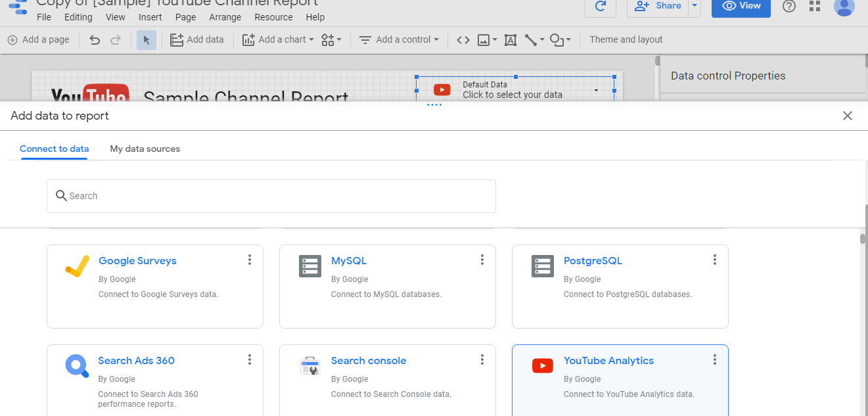Click the Google Surveys checkmark icon
The width and height of the screenshot is (868, 416).
(77, 266)
